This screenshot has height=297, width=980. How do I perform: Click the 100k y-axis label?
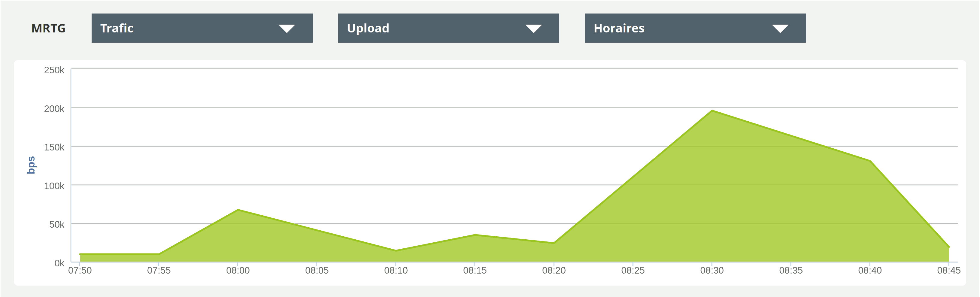point(54,186)
